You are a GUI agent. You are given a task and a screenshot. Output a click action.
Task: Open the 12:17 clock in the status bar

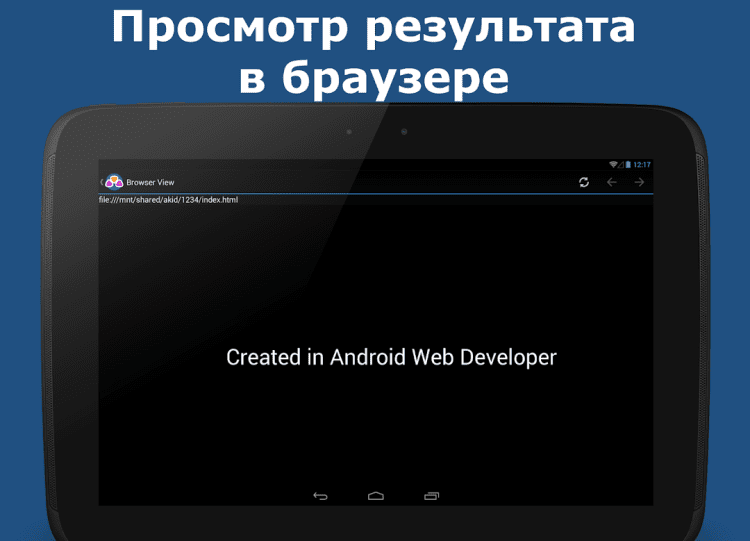click(642, 165)
